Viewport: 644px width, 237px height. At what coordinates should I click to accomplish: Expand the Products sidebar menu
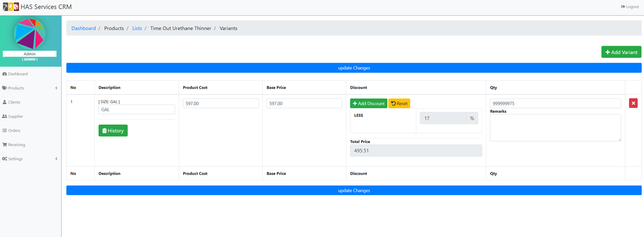coord(16,88)
